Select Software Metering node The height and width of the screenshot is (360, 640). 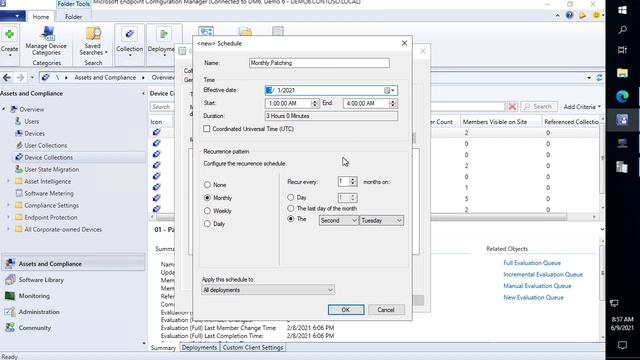coord(49,193)
